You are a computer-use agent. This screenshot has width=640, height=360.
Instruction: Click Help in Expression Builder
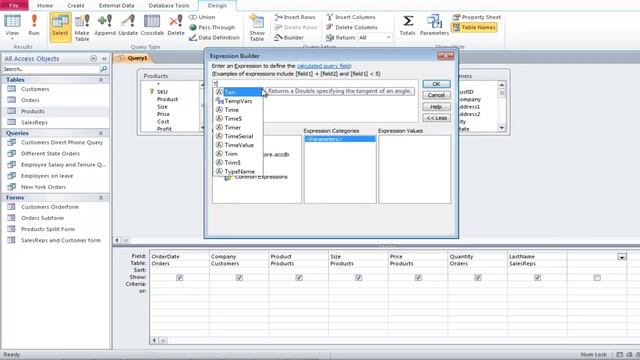pos(436,107)
